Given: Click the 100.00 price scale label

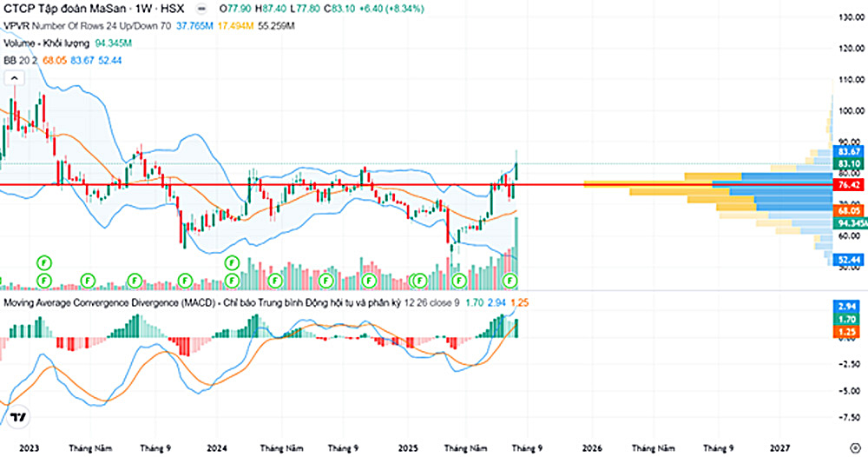Looking at the screenshot, I should click(x=851, y=111).
